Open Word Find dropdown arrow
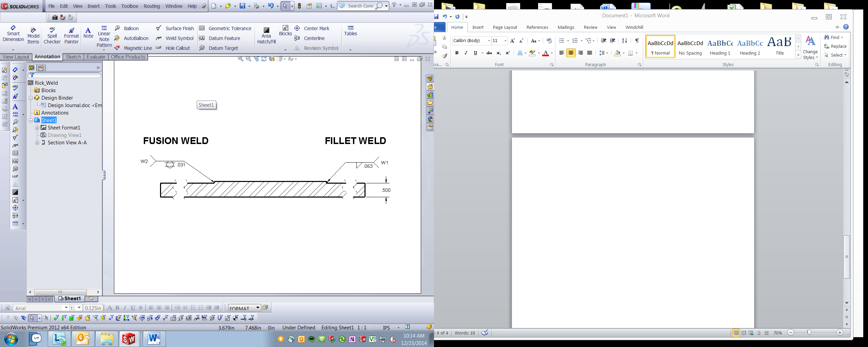This screenshot has width=868, height=347. point(842,38)
